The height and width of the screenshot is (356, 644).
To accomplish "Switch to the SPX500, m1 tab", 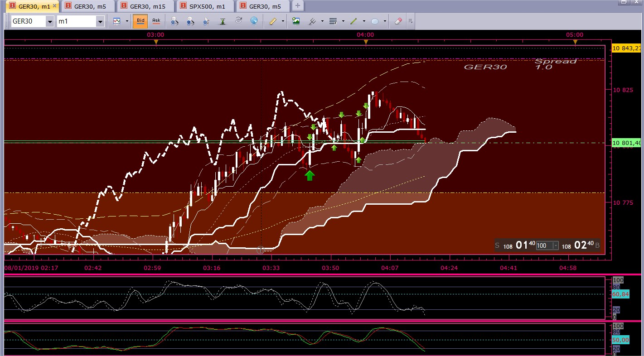I will pos(205,6).
